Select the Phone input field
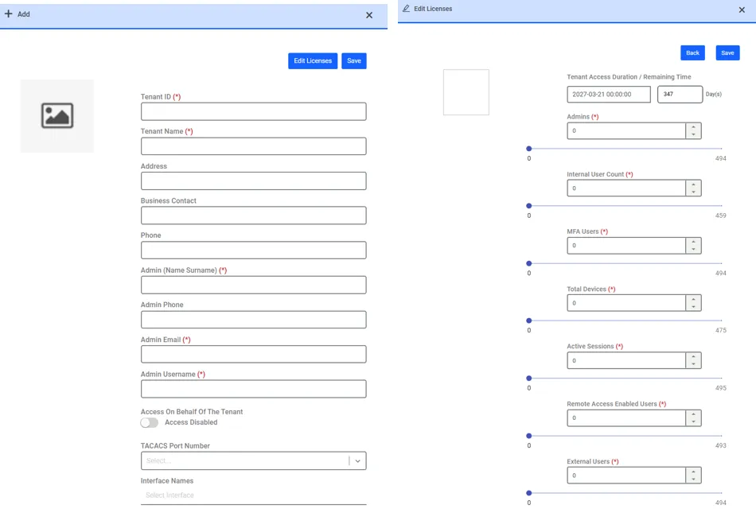Screen dimensions: 756x532 pos(254,250)
